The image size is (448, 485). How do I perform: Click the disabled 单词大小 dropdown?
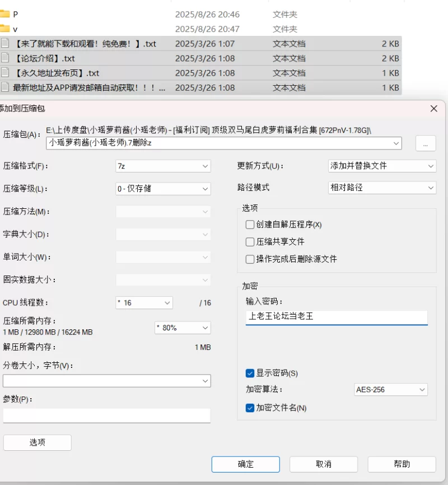tap(163, 257)
